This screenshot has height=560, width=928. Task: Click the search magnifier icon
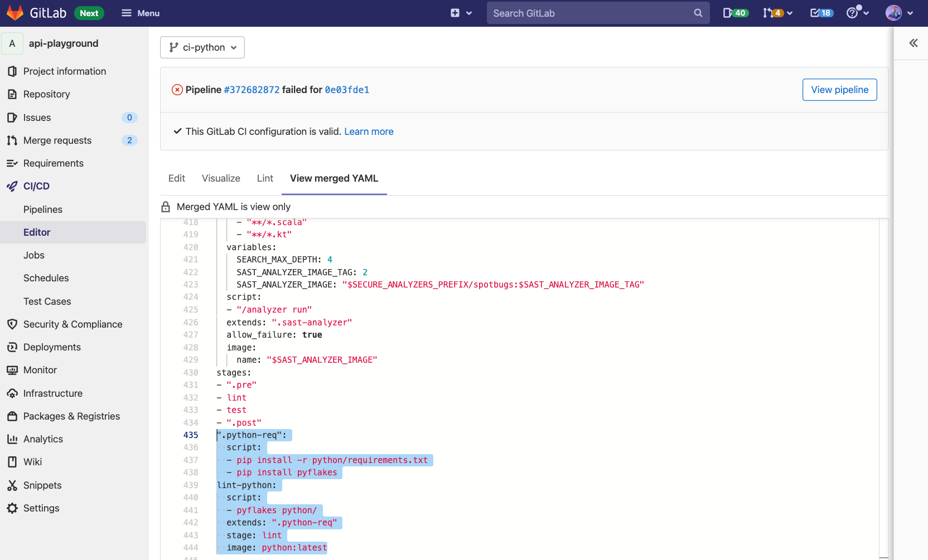(x=698, y=13)
